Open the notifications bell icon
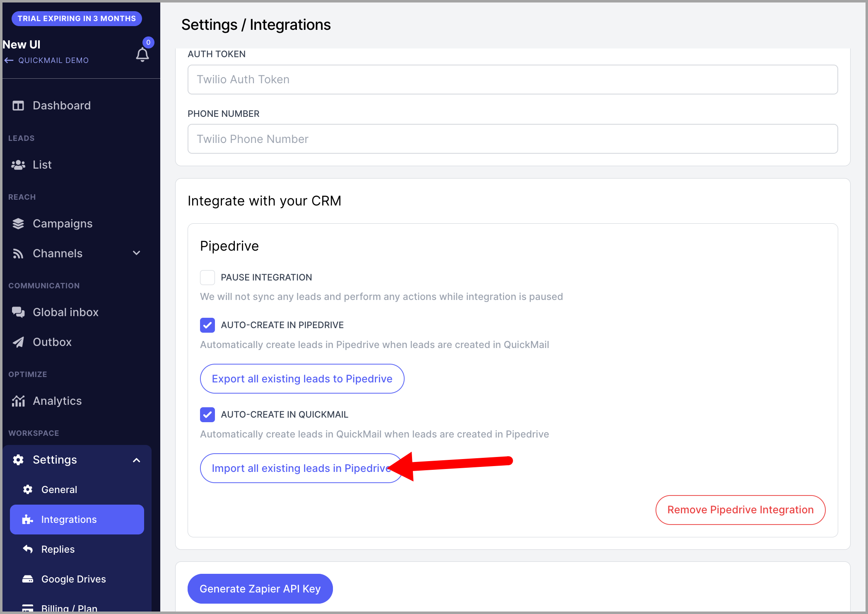Screen dimensions: 868x614 click(142, 54)
